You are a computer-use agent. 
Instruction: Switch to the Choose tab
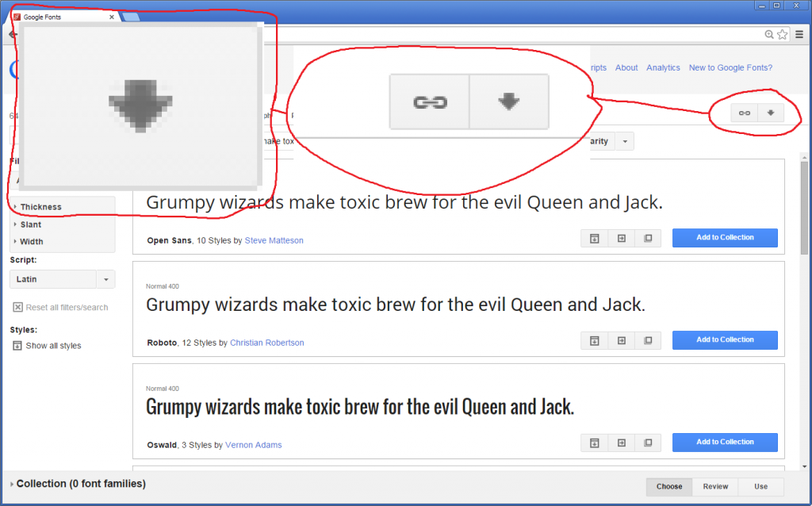[x=669, y=486]
